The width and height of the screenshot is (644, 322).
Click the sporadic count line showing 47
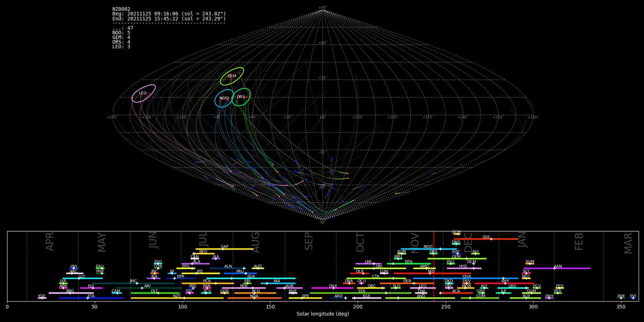click(x=123, y=28)
